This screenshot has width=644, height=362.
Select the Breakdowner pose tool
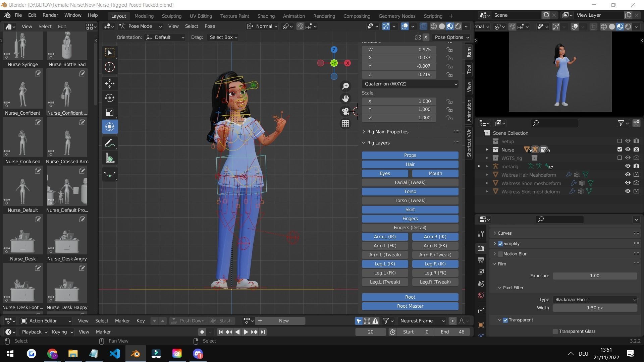[110, 174]
